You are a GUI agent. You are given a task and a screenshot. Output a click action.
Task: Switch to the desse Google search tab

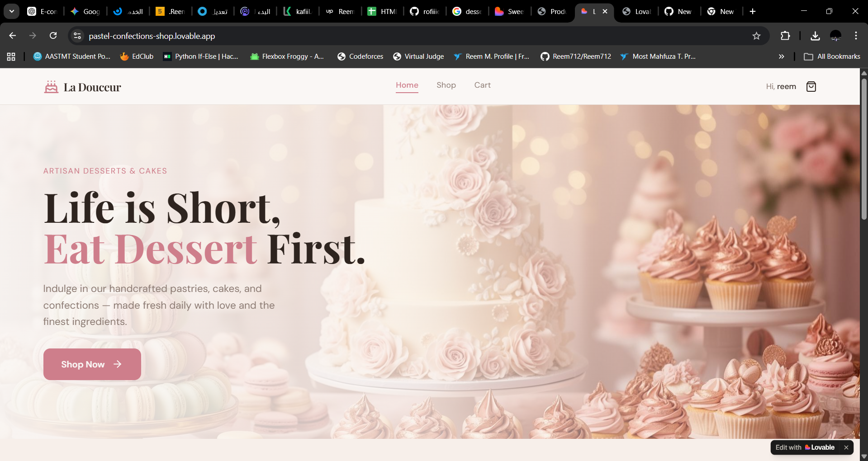467,11
